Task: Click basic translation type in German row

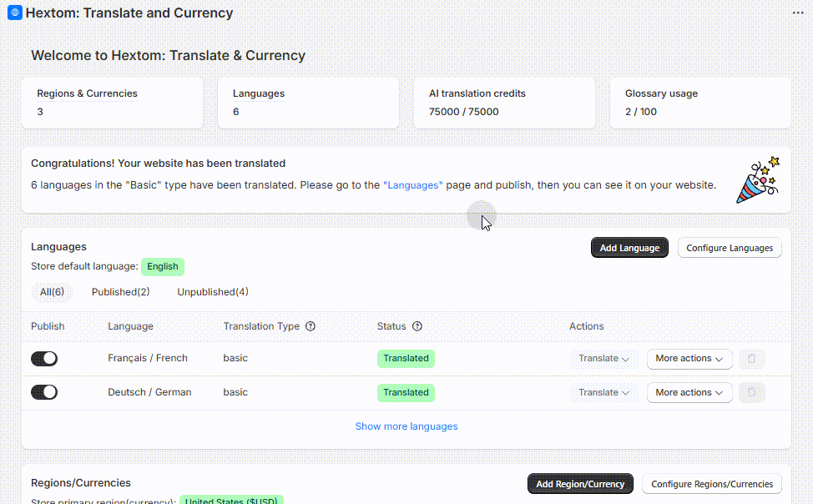Action: click(235, 392)
